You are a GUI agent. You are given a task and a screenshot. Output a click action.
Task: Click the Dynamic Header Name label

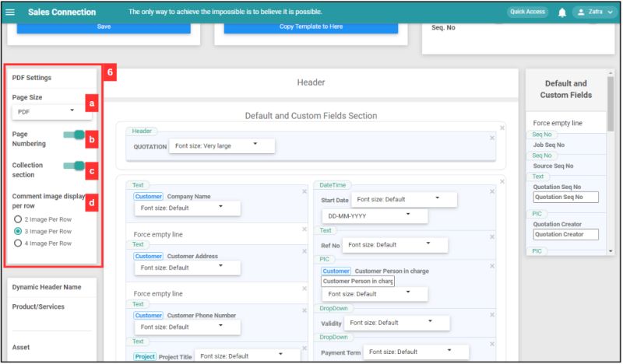[47, 287]
